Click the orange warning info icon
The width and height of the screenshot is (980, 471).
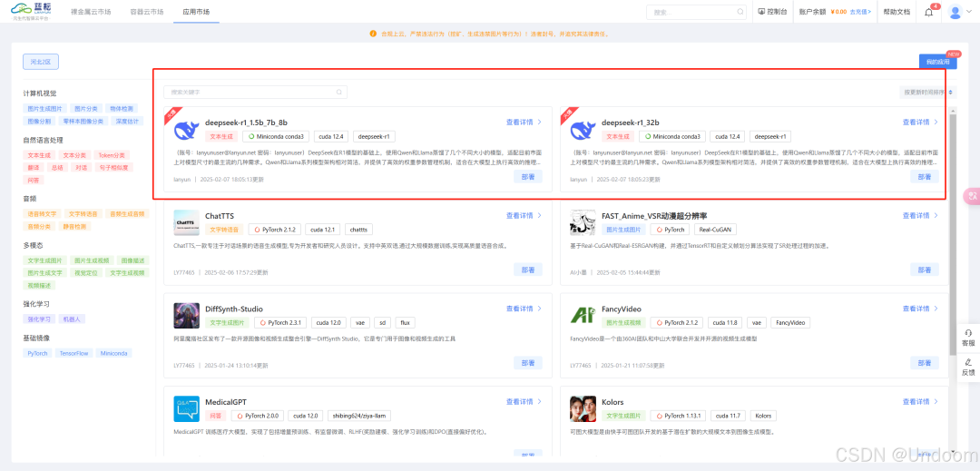pos(373,33)
